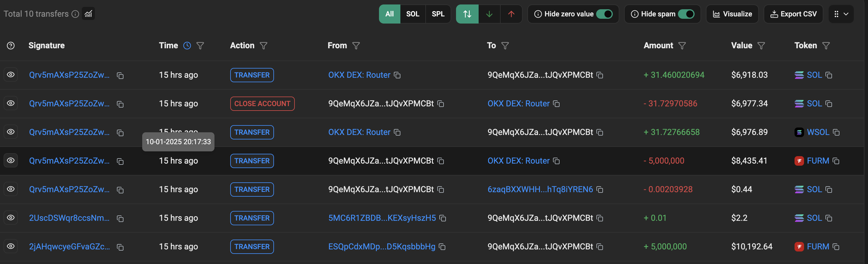The image size is (868, 264).
Task: Switch to the SOL tab
Action: 413,14
